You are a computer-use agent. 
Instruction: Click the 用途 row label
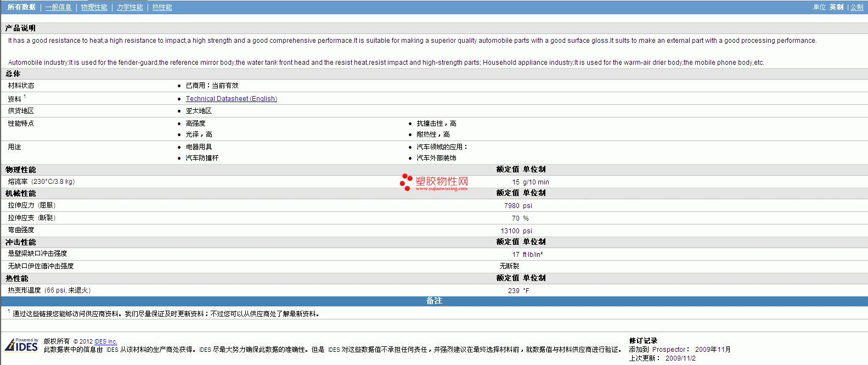[x=14, y=147]
